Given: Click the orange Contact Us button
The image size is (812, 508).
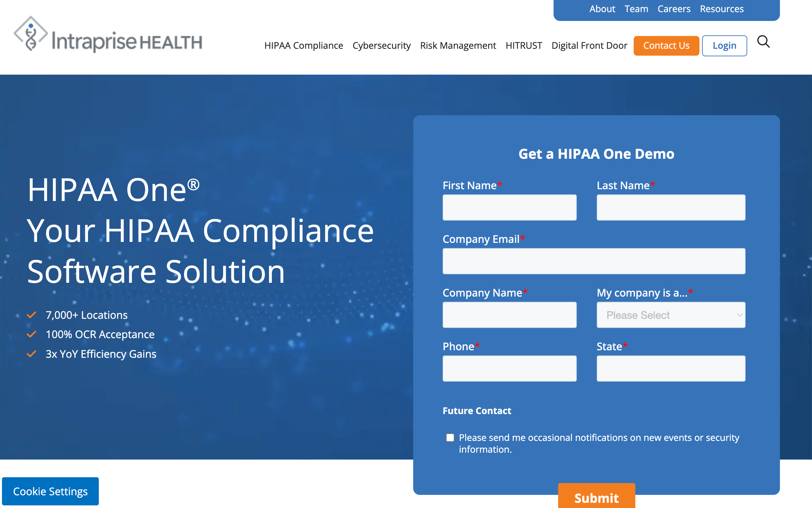Looking at the screenshot, I should (666, 45).
